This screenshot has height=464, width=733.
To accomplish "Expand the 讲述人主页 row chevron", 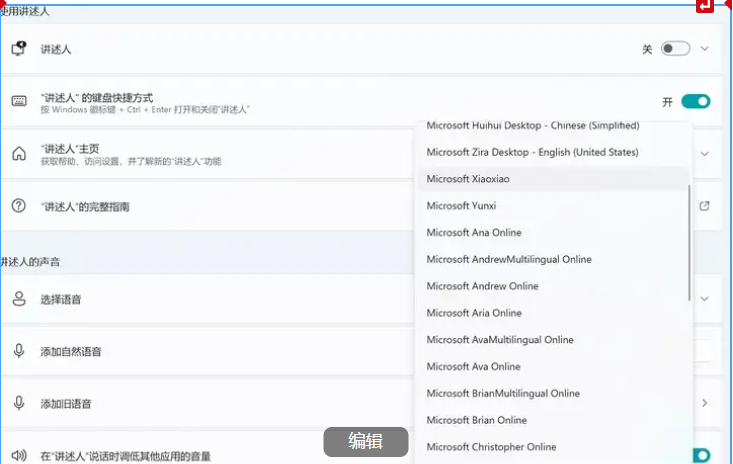I will coord(704,154).
